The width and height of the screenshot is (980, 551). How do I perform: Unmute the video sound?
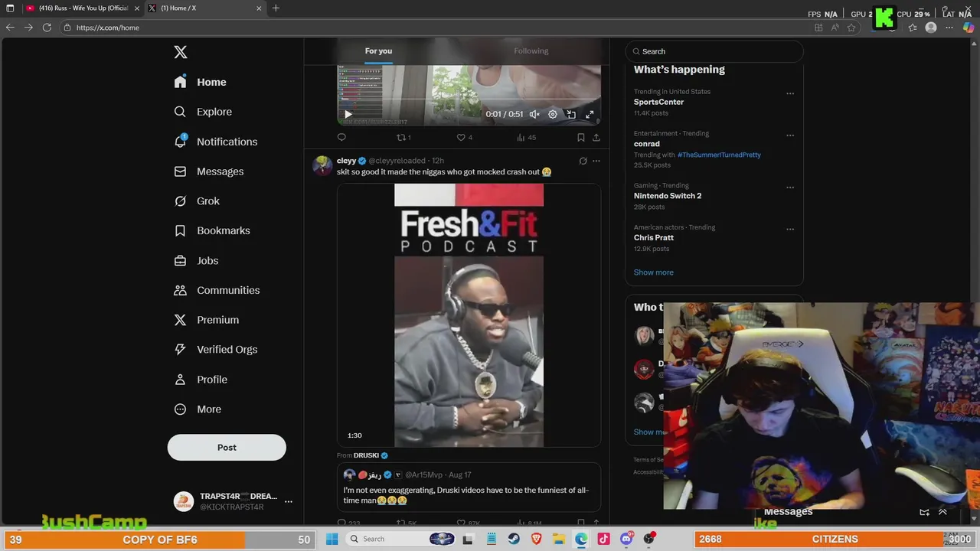click(x=534, y=114)
